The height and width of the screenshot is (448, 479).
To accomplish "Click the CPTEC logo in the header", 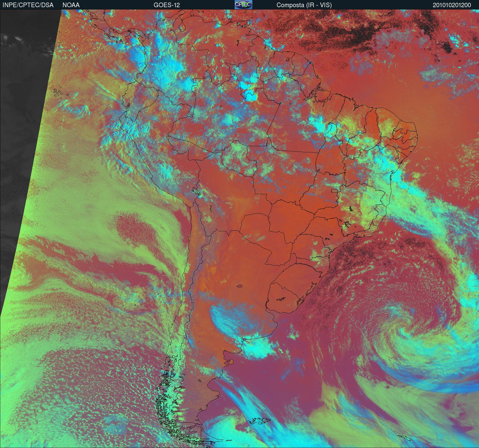I will (x=243, y=5).
